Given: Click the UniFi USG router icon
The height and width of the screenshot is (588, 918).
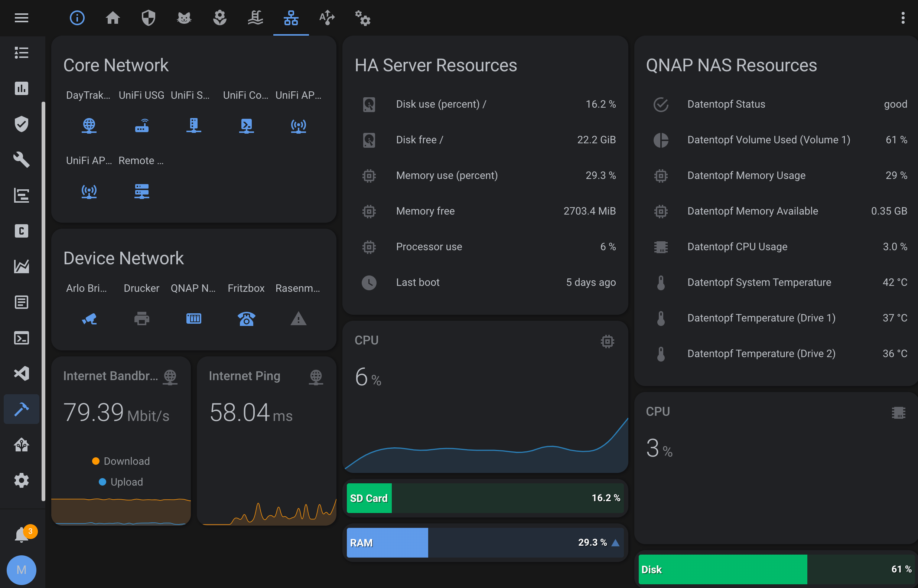Looking at the screenshot, I should point(141,125).
